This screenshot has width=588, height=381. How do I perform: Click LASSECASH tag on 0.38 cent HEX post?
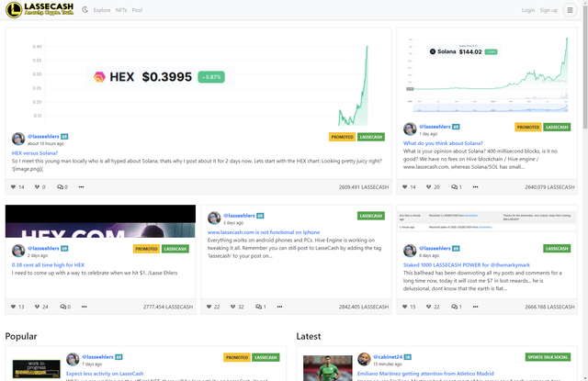pos(175,249)
